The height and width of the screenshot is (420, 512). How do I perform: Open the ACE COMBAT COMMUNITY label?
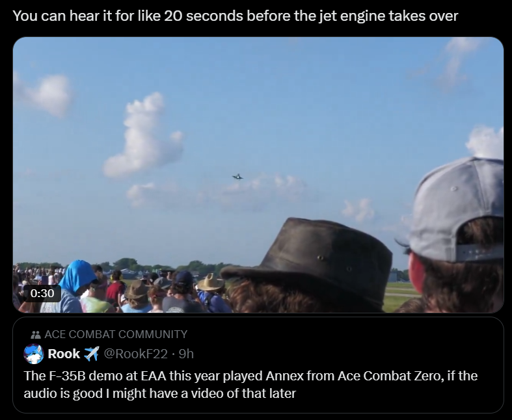pyautogui.click(x=116, y=334)
